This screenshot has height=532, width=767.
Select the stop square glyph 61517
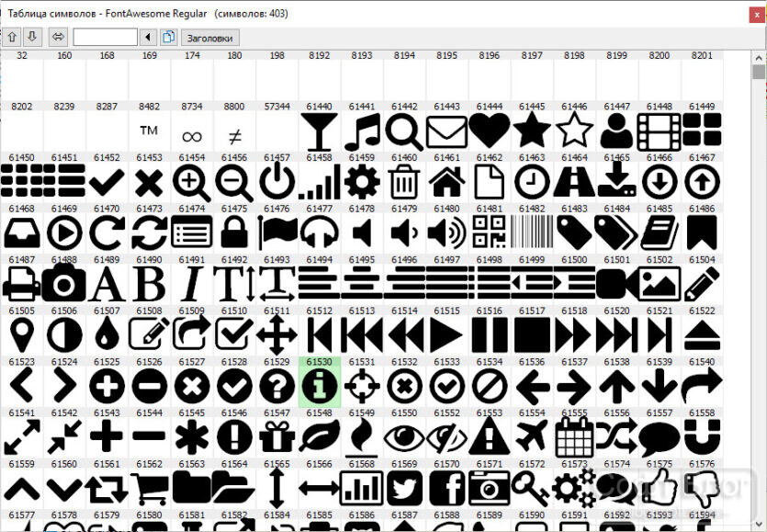532,335
